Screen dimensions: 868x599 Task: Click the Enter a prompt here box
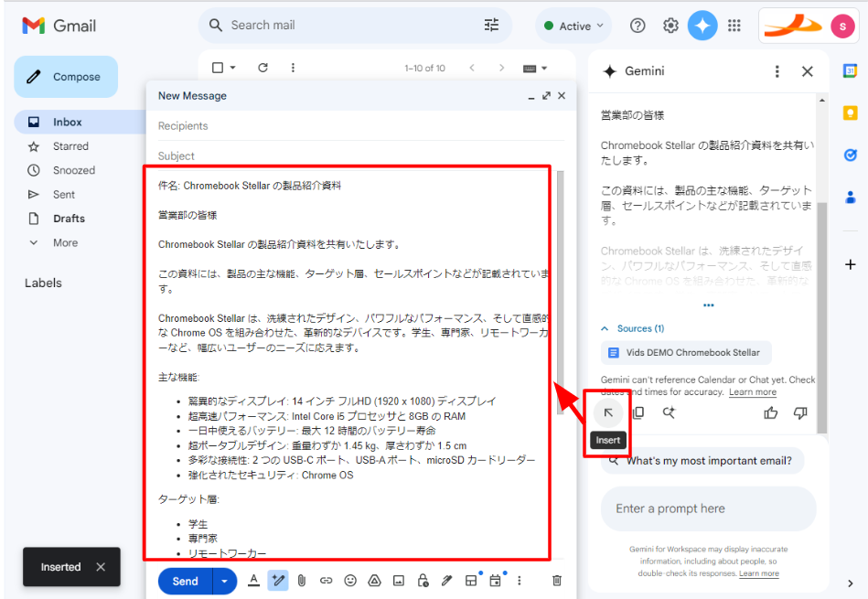coord(709,508)
